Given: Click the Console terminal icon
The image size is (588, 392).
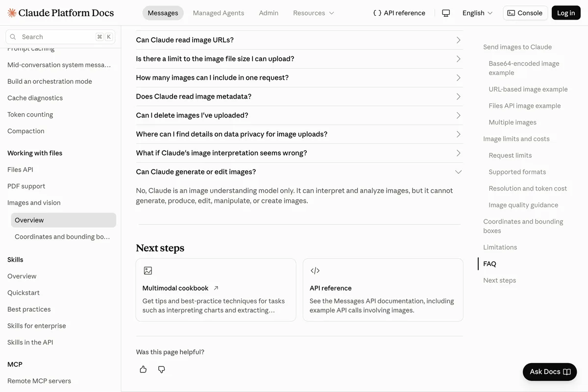Looking at the screenshot, I should pyautogui.click(x=511, y=13).
